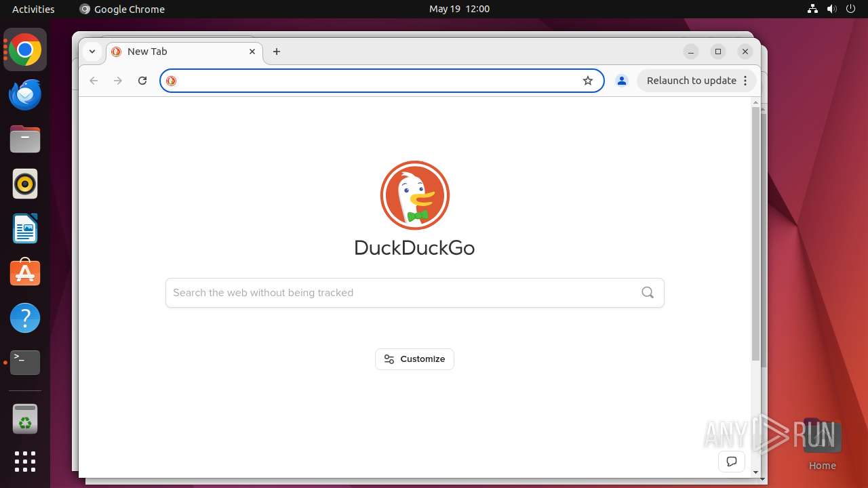The height and width of the screenshot is (488, 868).
Task: Open Google Chrome from the dock
Action: [25, 50]
